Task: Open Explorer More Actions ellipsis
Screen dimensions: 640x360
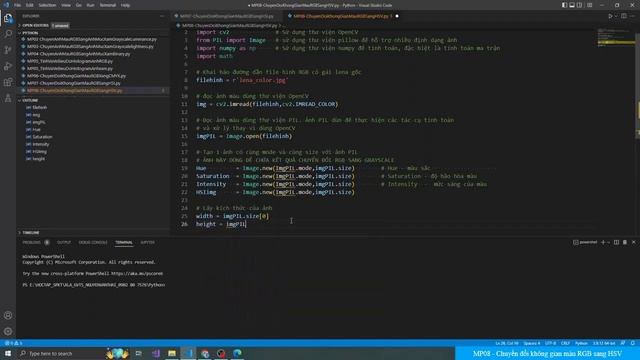Action: (x=162, y=16)
